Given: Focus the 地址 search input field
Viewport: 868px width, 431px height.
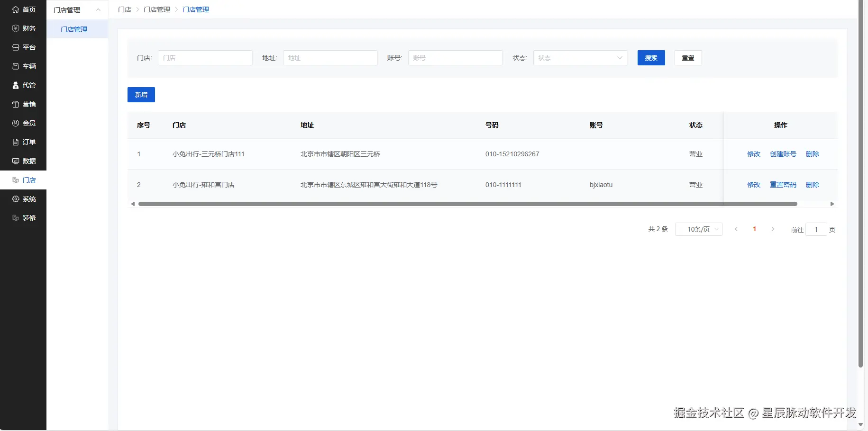Looking at the screenshot, I should click(330, 58).
